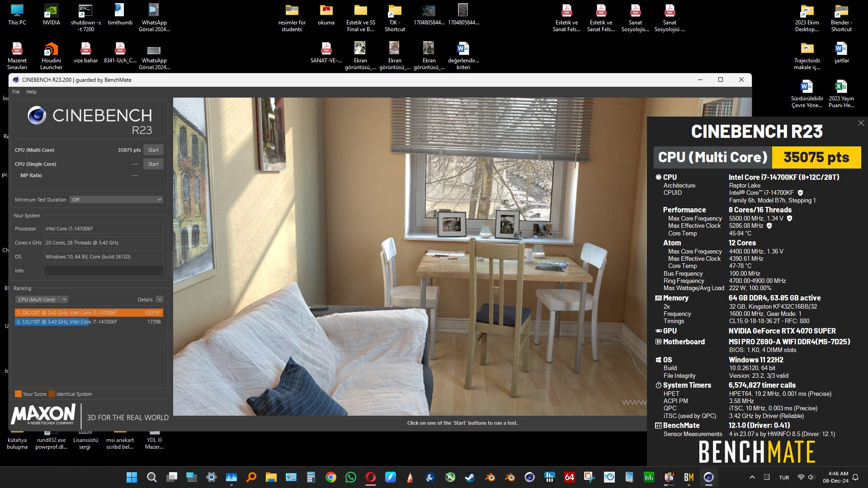The height and width of the screenshot is (488, 868).
Task: Open Google Chrome from taskbar
Action: click(331, 477)
